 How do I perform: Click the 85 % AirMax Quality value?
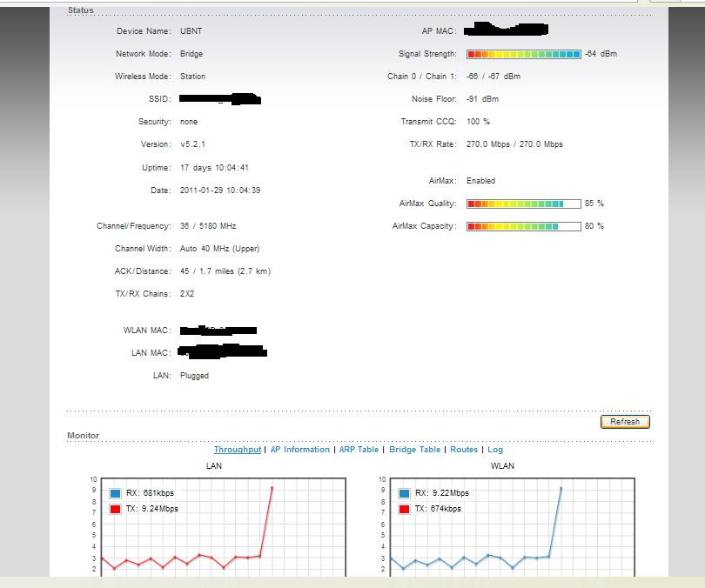tap(594, 204)
